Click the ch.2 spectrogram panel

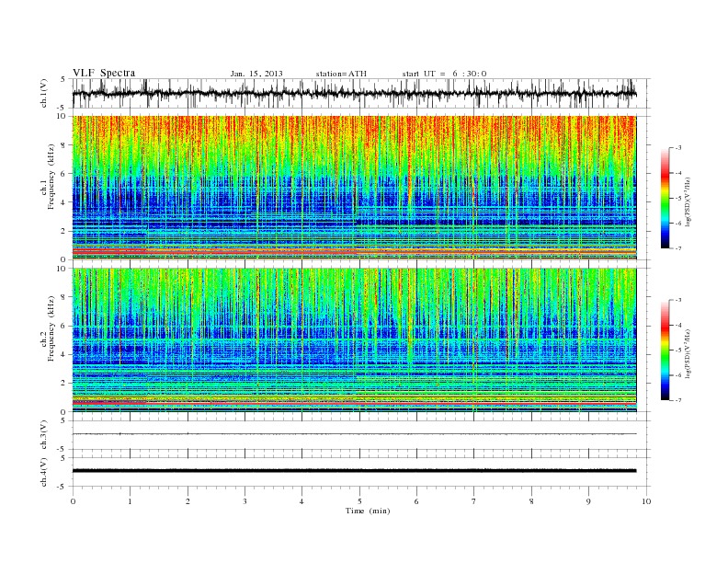click(354, 339)
